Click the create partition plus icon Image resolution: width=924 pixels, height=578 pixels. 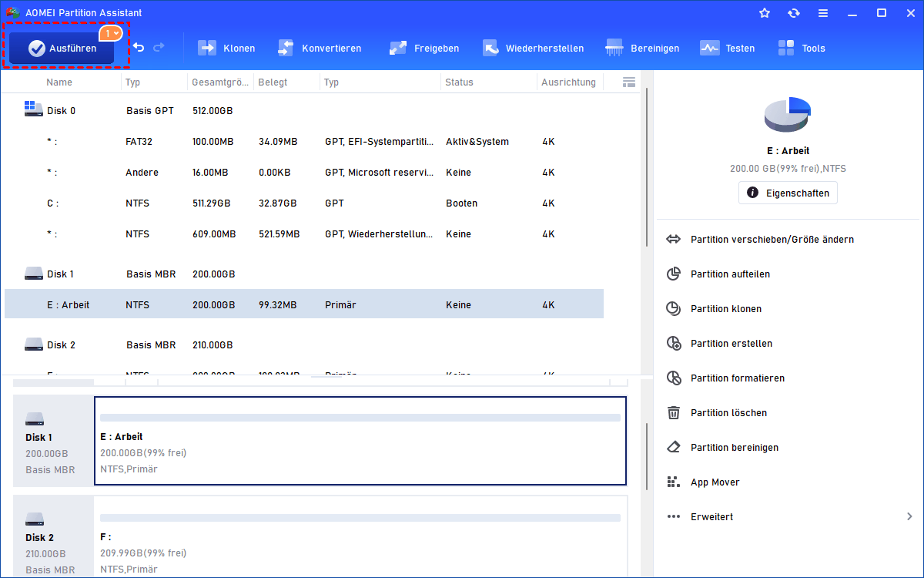point(674,343)
